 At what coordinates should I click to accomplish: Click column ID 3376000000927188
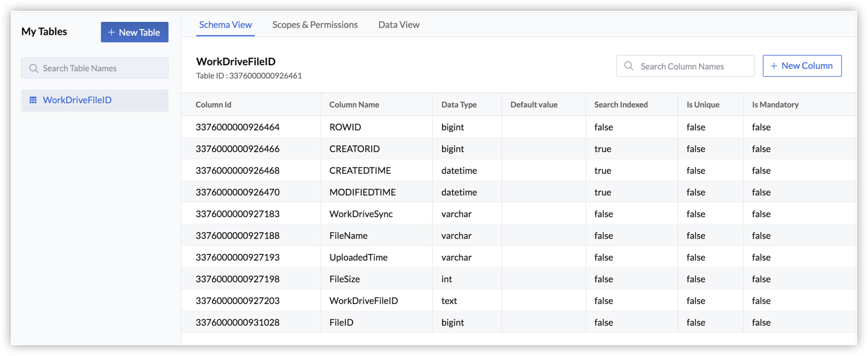pos(238,235)
